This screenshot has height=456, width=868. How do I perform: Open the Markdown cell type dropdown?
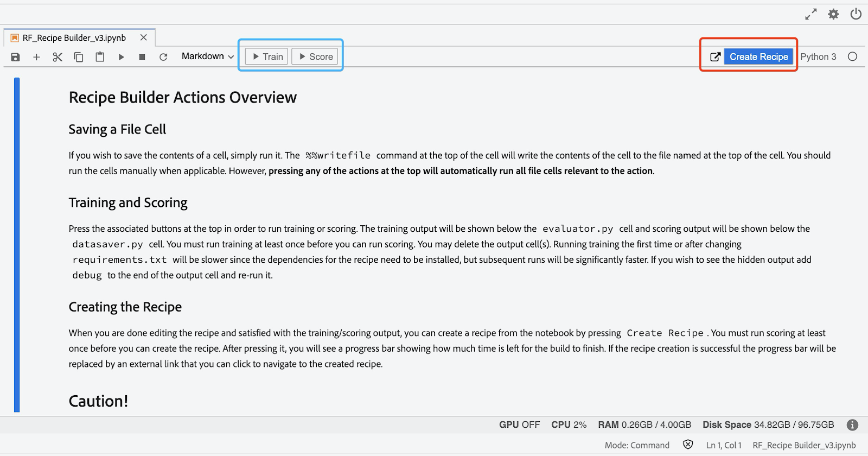click(208, 56)
